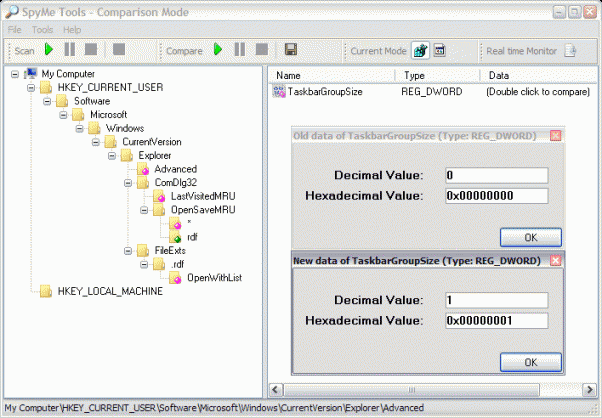
Task: Stop the Scan with the first stop square
Action: click(91, 50)
